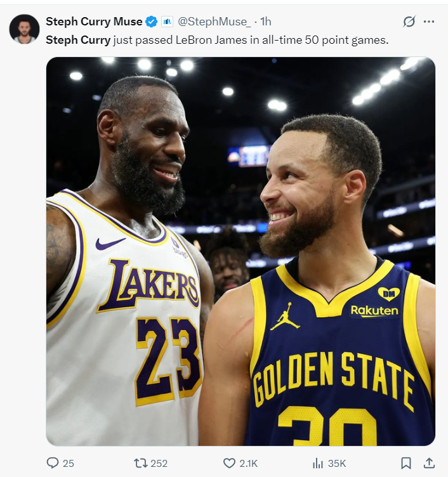Repost the tweet using the retweet icon
The height and width of the screenshot is (477, 448).
coord(141,463)
